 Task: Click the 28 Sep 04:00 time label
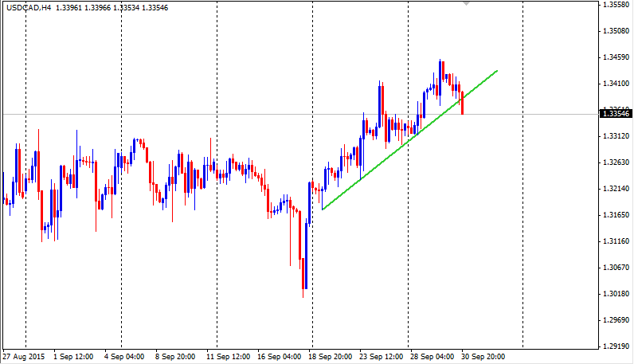[x=432, y=357]
